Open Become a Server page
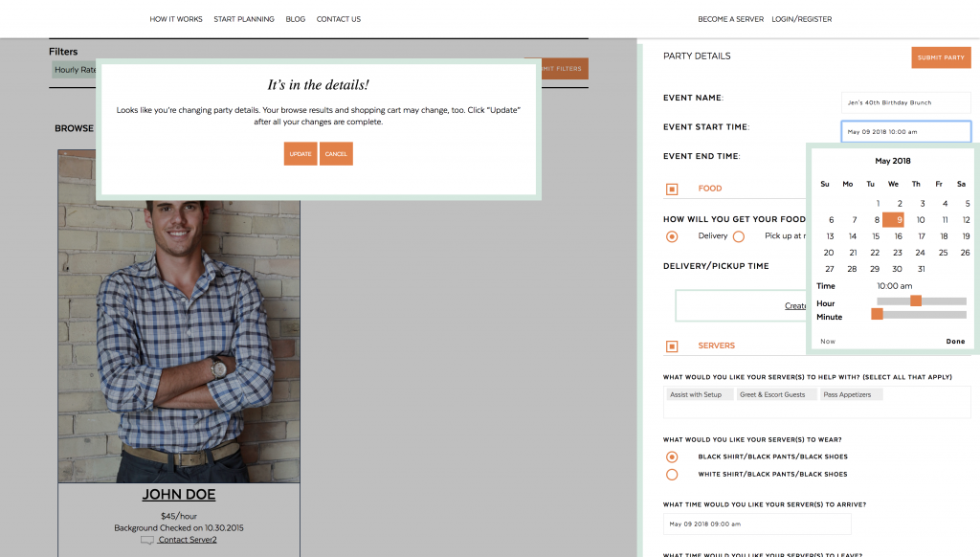 (x=730, y=19)
